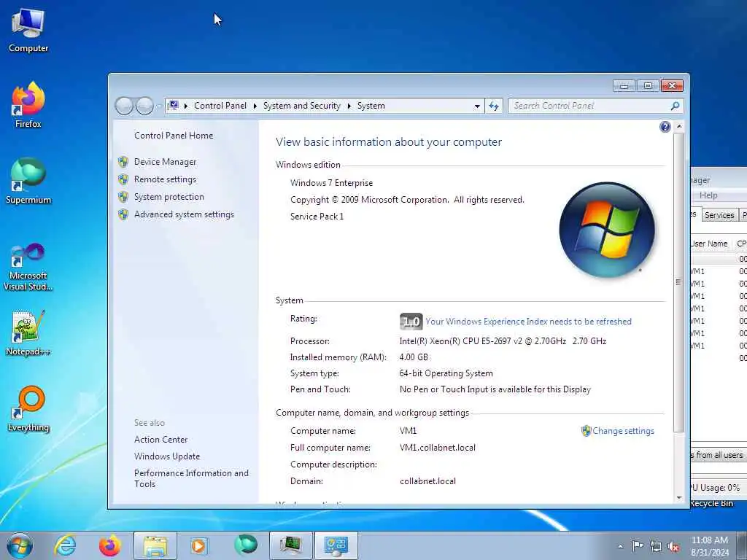
Task: Maximize the System window
Action: [x=648, y=86]
